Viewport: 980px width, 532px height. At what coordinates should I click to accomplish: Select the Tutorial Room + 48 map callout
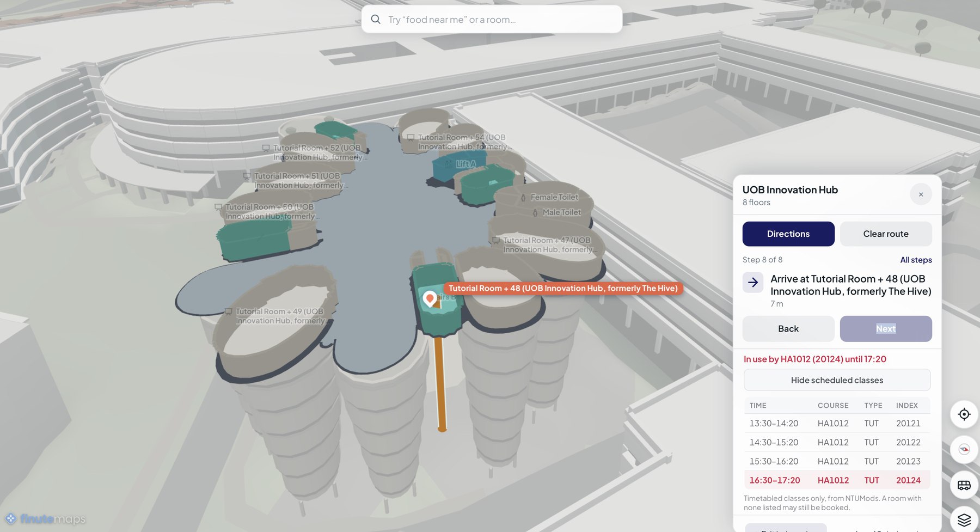point(563,288)
